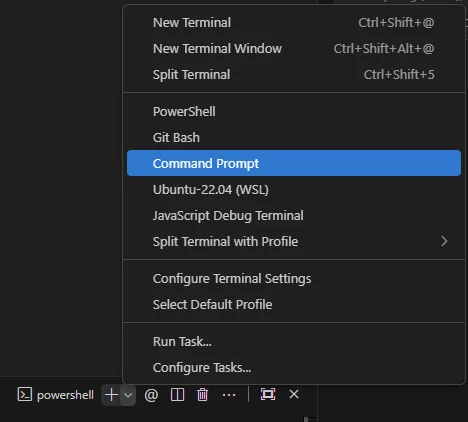The height and width of the screenshot is (422, 468).
Task: Select the highlighted Command Prompt profile
Action: coord(294,163)
